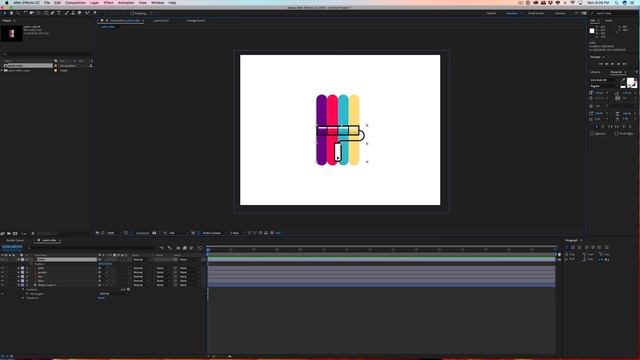Open the font family dropdown in Character panel
640x360 pixels.
(x=603, y=80)
